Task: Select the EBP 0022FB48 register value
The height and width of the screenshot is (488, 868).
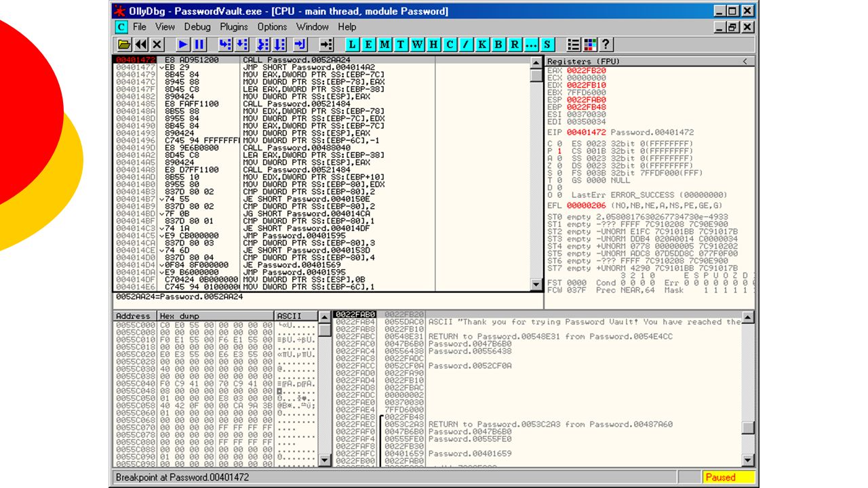Action: click(x=587, y=107)
